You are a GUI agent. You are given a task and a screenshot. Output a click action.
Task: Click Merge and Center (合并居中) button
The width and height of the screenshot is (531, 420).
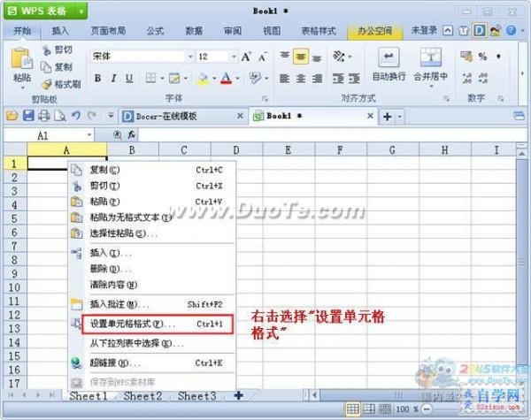pyautogui.click(x=430, y=66)
